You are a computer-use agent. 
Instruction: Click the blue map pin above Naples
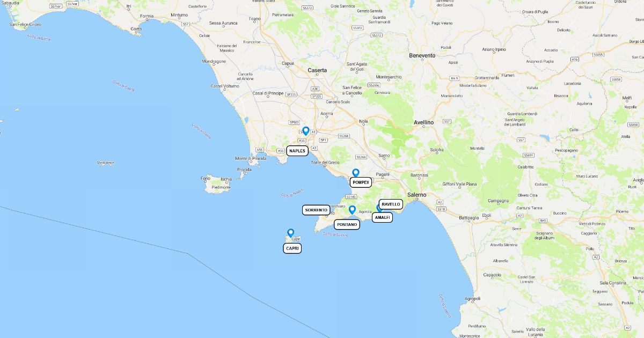click(306, 130)
